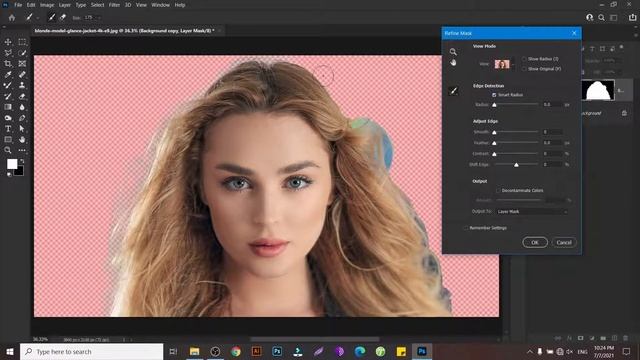Click the Home icon in the options bar

coord(12,18)
